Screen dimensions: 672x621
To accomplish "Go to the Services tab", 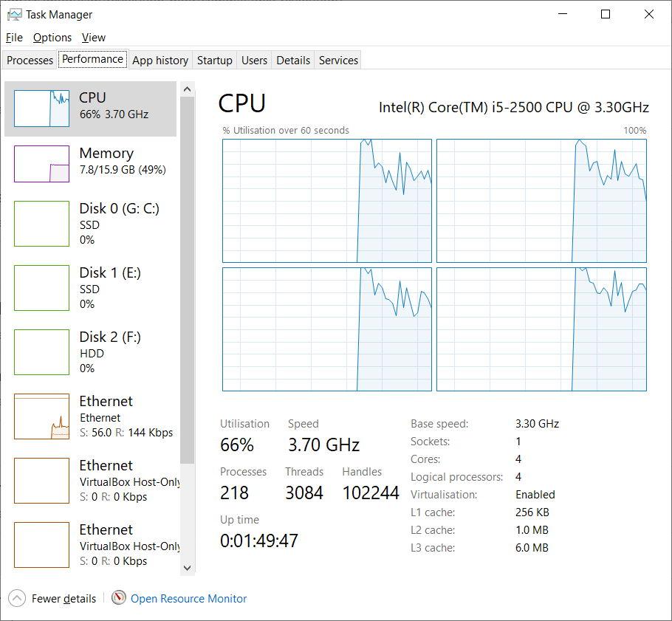I will click(x=338, y=61).
